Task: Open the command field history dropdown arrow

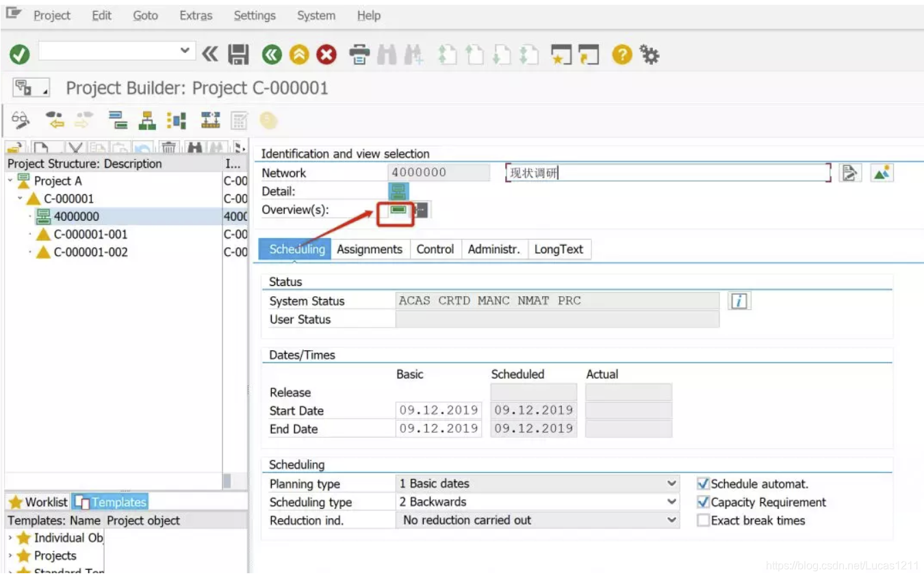Action: pos(184,51)
